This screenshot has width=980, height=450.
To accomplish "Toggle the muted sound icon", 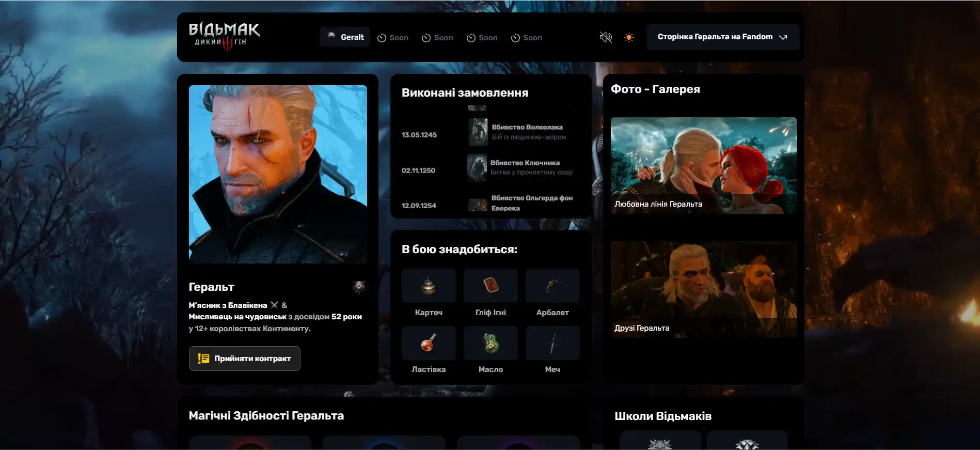I will coord(606,37).
